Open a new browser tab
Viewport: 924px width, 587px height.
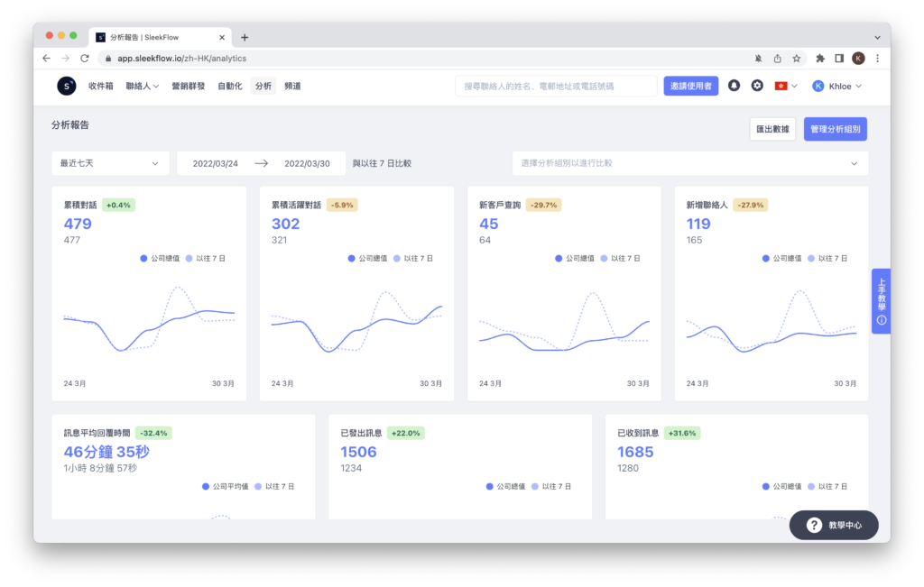click(245, 37)
